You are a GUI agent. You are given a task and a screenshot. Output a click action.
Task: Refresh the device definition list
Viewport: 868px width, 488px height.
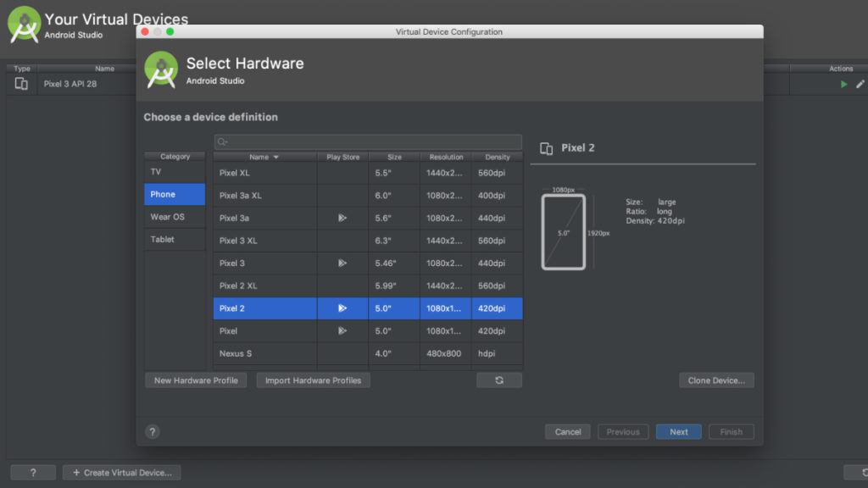click(x=499, y=380)
